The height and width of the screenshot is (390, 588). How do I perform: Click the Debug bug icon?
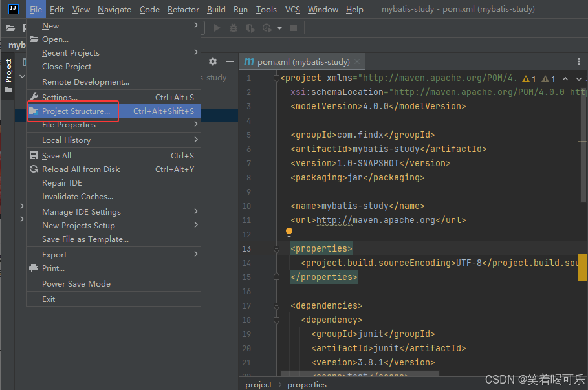234,28
